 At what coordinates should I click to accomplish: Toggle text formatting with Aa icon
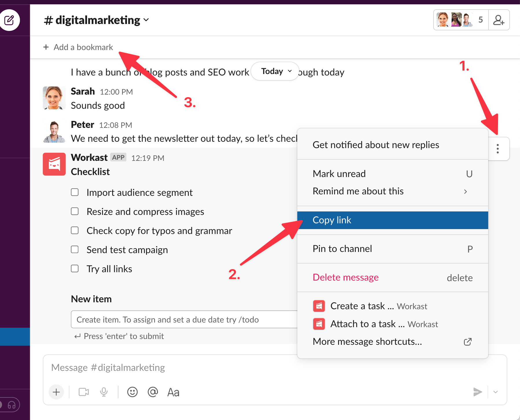[x=174, y=392]
